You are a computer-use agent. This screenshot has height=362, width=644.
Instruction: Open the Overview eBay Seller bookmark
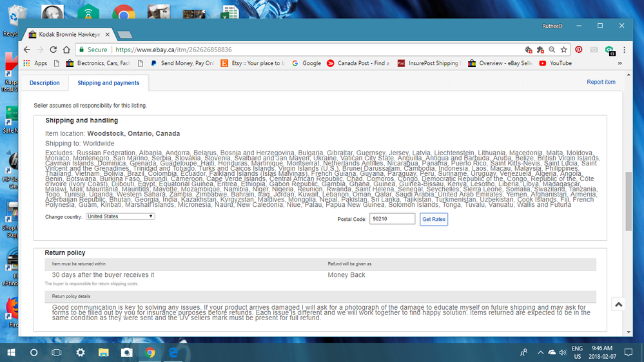coord(500,63)
